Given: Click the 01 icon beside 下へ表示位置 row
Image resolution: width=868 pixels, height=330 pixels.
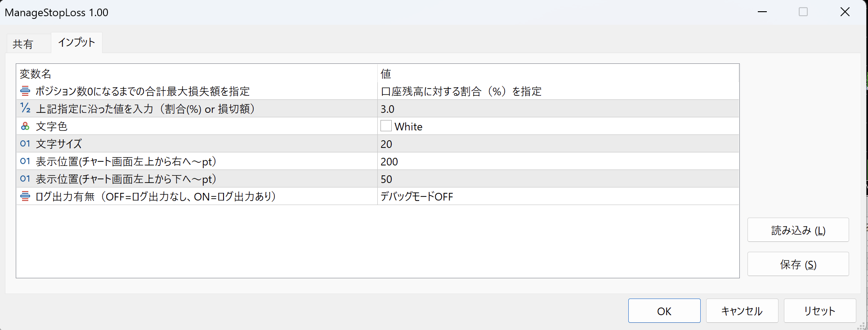Looking at the screenshot, I should [x=25, y=179].
